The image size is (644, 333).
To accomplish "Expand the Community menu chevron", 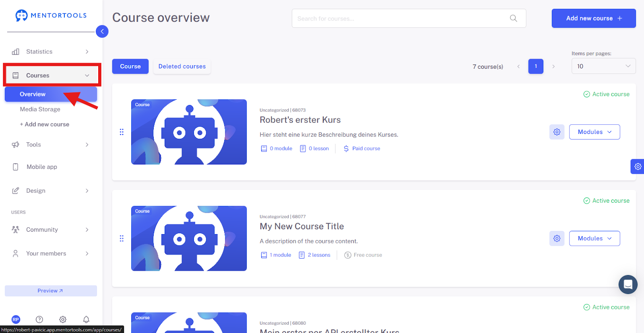I will tap(87, 230).
